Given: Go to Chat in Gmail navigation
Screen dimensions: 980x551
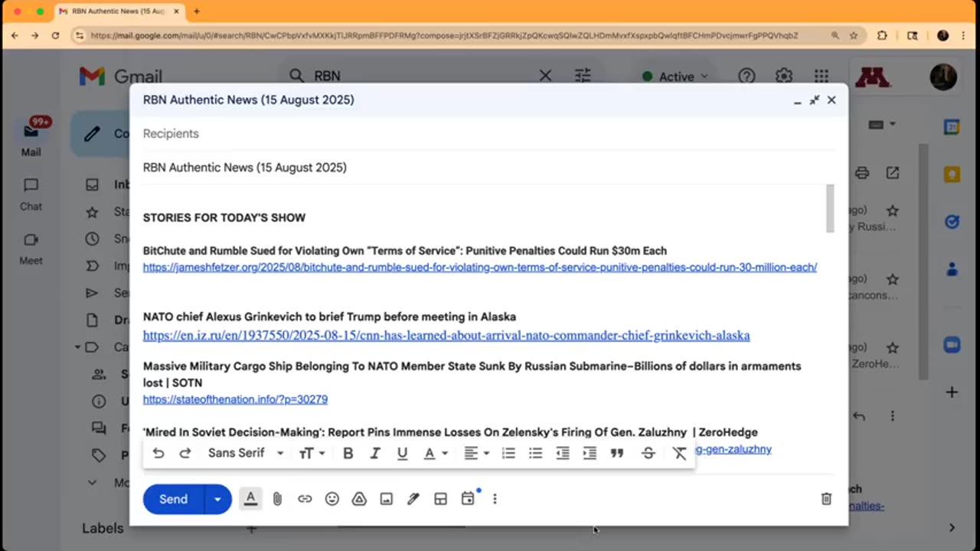Looking at the screenshot, I should [31, 194].
